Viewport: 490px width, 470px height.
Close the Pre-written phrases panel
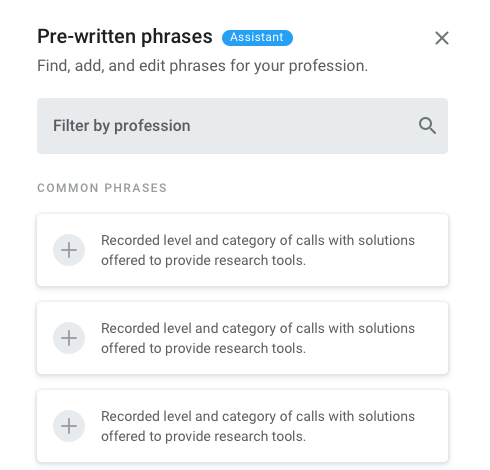coord(442,38)
